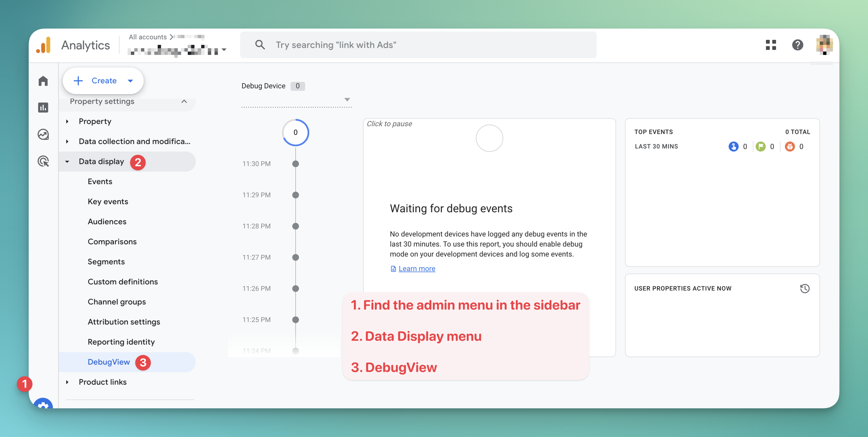
Task: Select the 11:25 PM timeline marker
Action: 296,319
